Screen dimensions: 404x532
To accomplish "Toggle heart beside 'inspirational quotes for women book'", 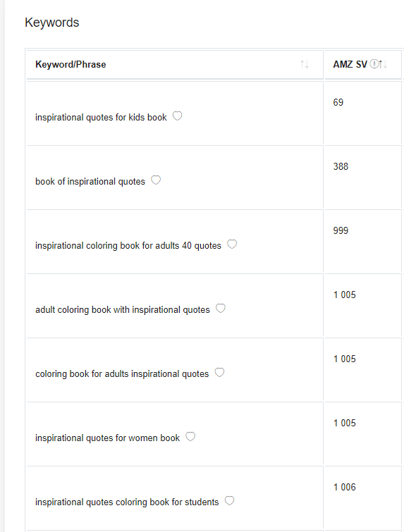I will pyautogui.click(x=190, y=437).
